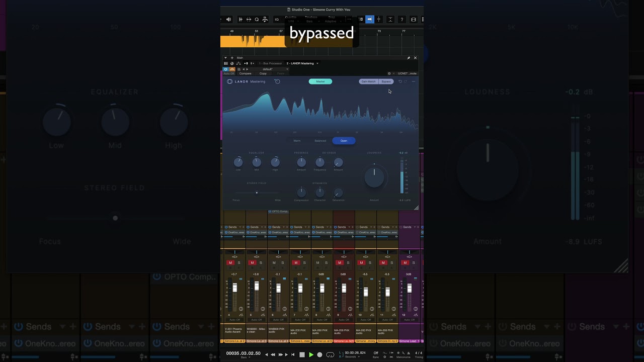Click the LANDR undo arrow
Viewport: 644px width, 362px height.
(400, 81)
